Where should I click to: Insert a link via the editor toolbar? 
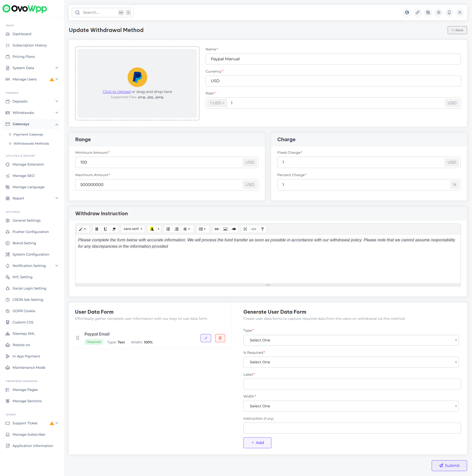216,229
